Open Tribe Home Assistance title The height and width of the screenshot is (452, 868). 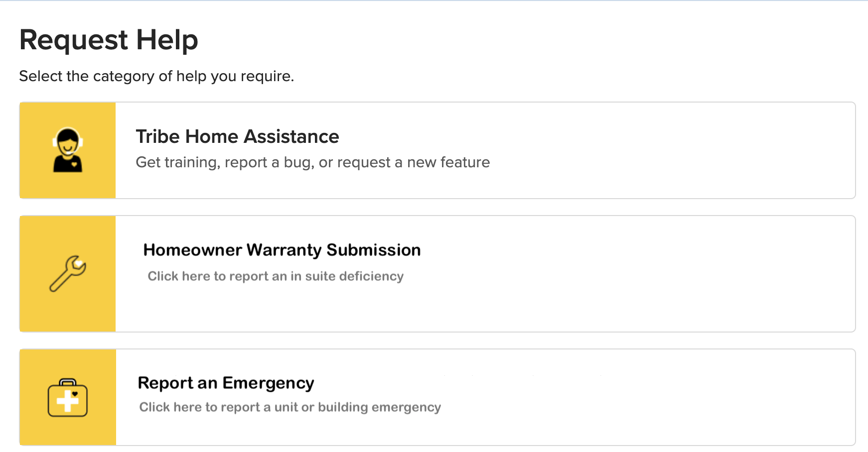click(x=237, y=136)
